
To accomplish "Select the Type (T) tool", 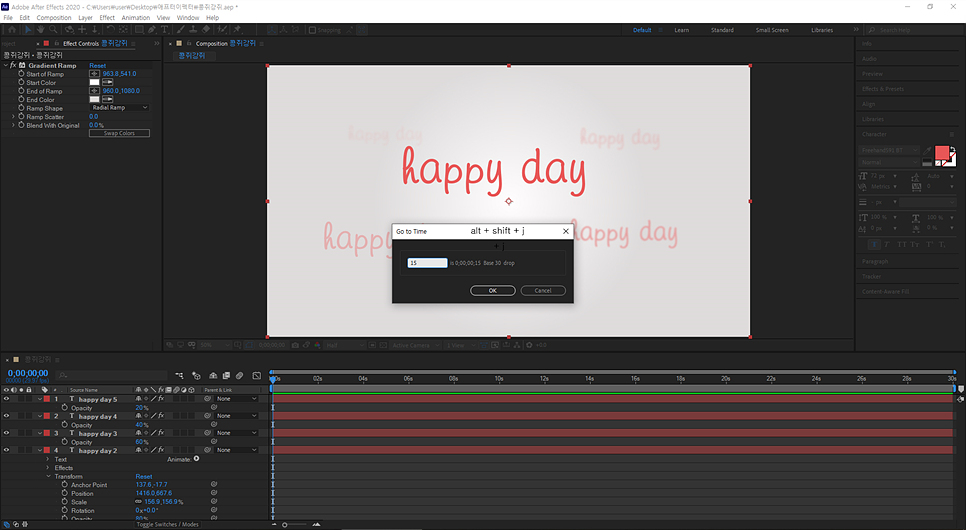I will (164, 30).
